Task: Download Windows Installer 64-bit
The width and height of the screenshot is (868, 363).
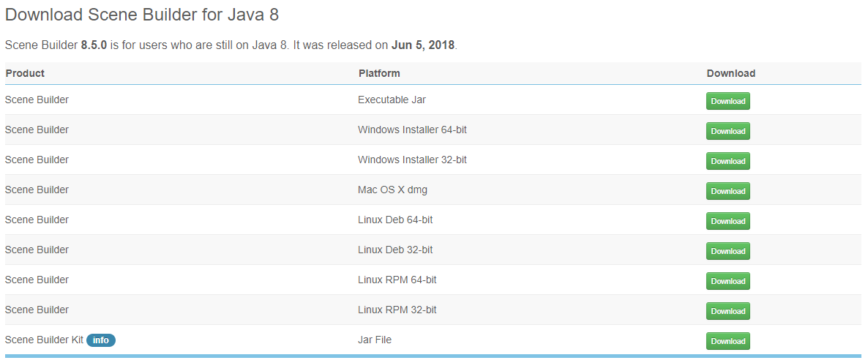Action: (728, 131)
